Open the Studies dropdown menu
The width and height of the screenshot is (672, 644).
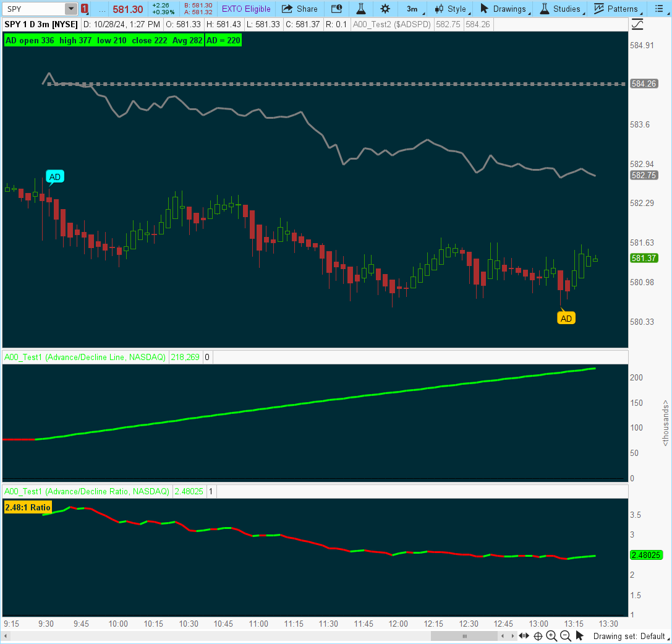561,9
